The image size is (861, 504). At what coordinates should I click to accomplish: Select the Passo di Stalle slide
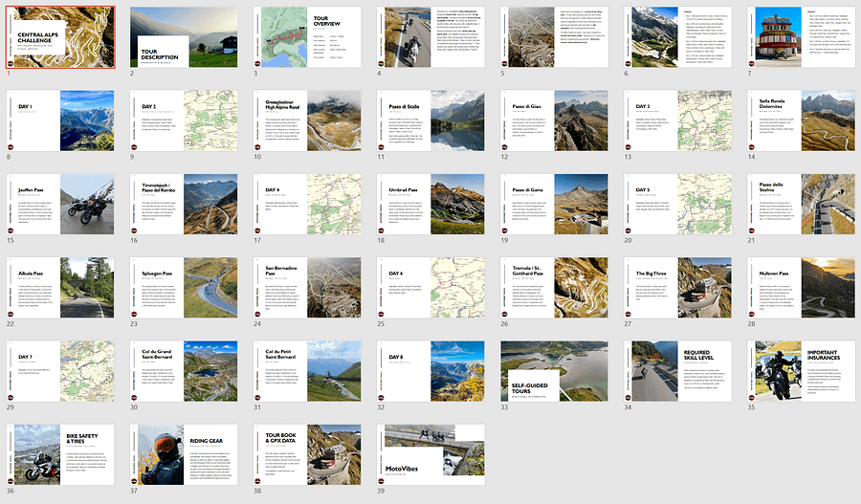[x=431, y=121]
